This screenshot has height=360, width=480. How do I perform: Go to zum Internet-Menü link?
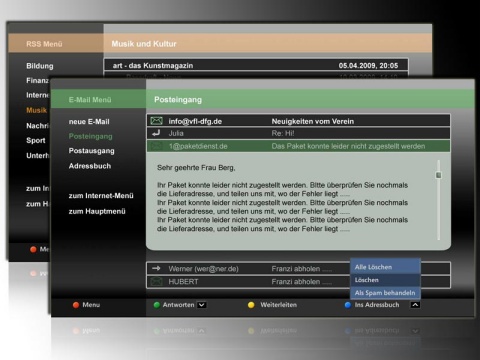[x=101, y=196]
